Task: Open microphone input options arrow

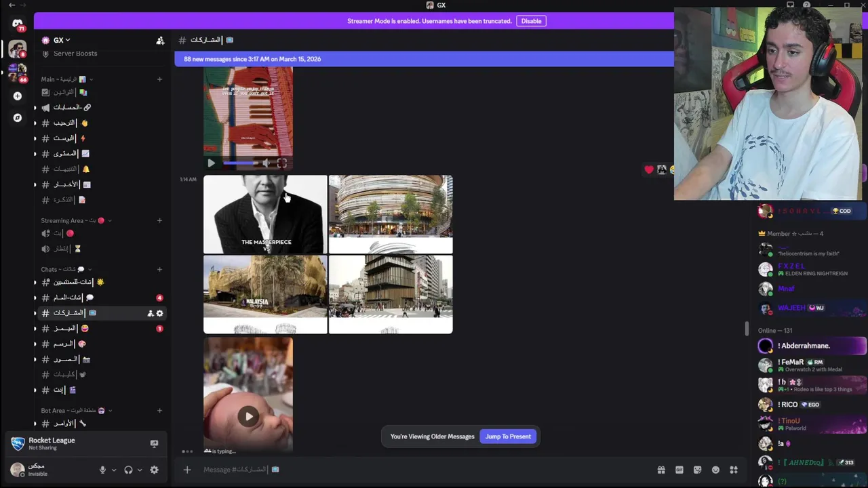Action: click(x=113, y=470)
